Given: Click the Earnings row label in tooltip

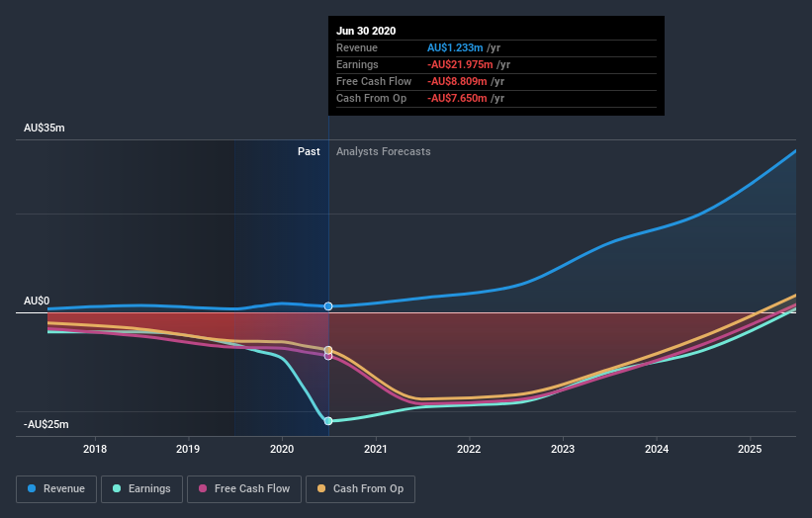Looking at the screenshot, I should (357, 64).
